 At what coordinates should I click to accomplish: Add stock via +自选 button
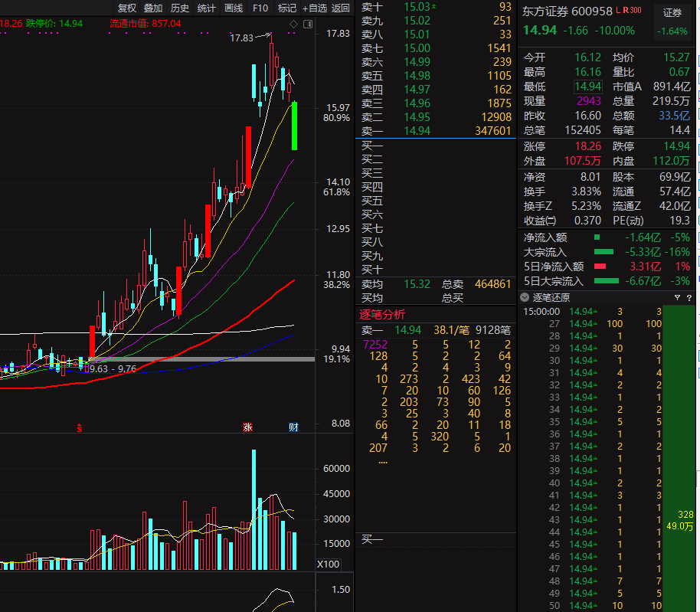click(315, 8)
